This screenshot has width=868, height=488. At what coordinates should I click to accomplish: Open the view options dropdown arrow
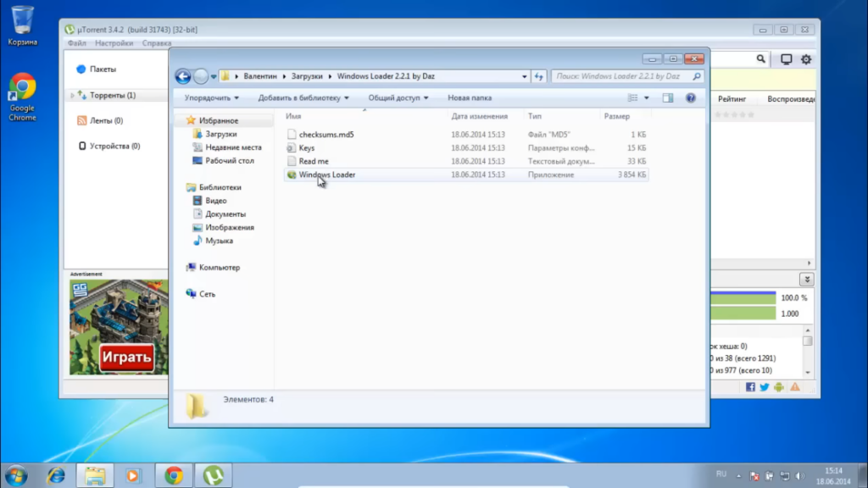pyautogui.click(x=647, y=98)
